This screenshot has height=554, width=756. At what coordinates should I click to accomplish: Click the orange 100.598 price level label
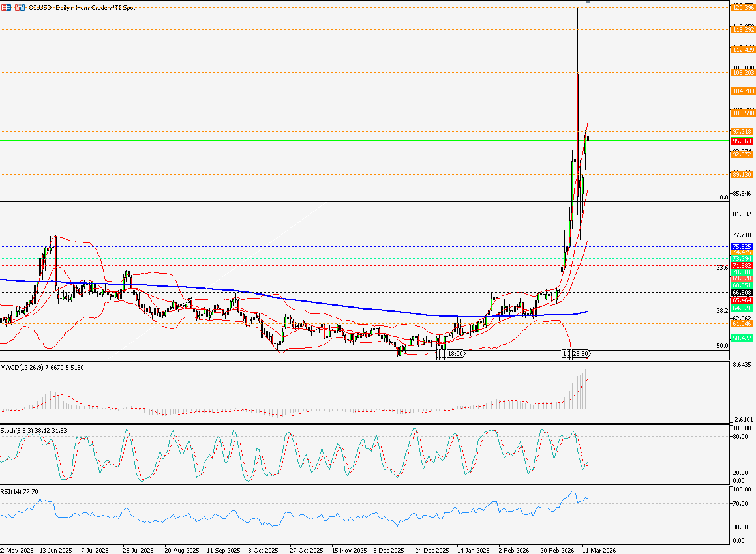click(742, 113)
